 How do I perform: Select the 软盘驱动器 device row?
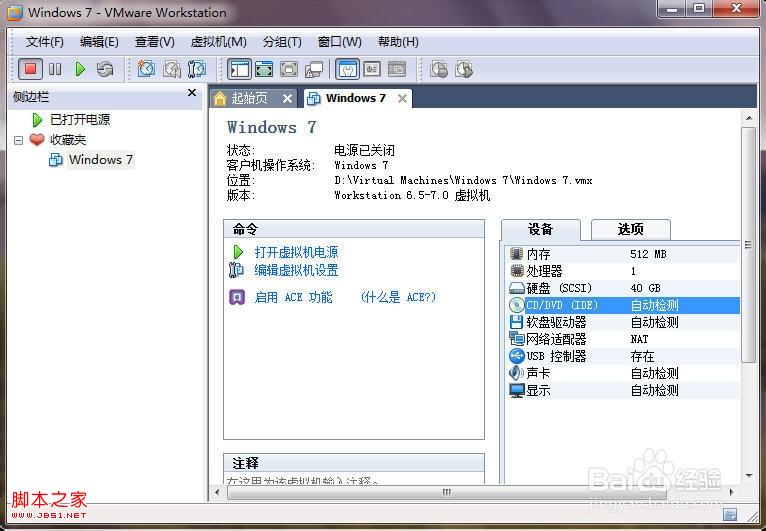[x=623, y=322]
